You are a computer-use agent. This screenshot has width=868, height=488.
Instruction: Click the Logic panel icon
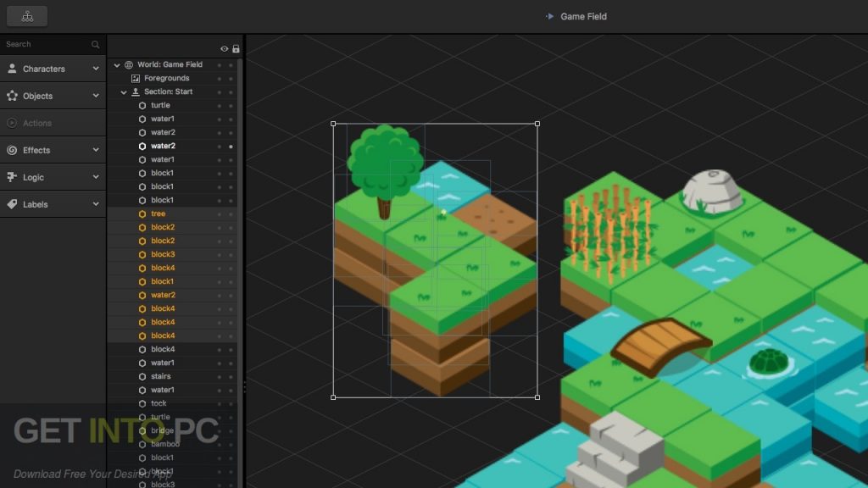(12, 176)
